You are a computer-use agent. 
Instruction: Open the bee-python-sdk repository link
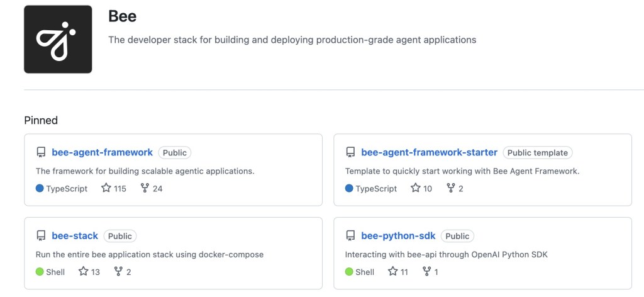[x=398, y=236]
